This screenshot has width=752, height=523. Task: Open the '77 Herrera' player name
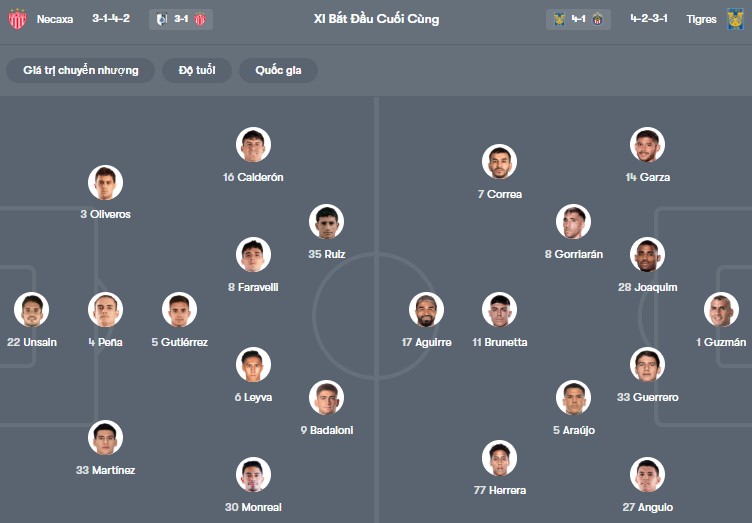pos(499,490)
